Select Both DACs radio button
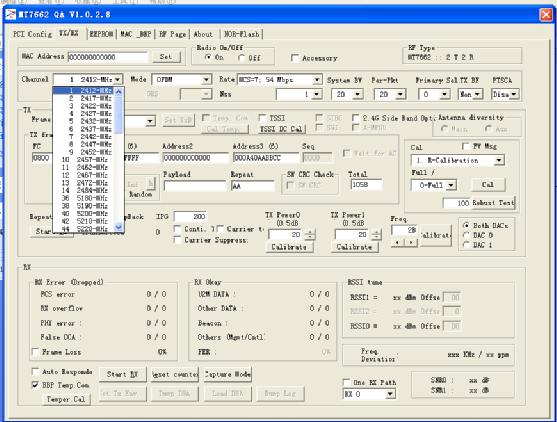557x422 pixels. click(466, 226)
